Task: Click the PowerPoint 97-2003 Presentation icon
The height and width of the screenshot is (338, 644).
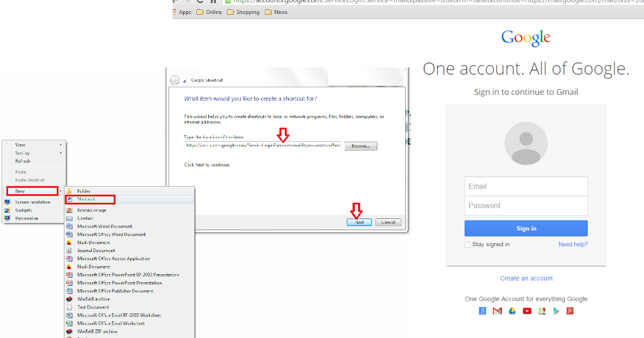Action: pyautogui.click(x=69, y=275)
